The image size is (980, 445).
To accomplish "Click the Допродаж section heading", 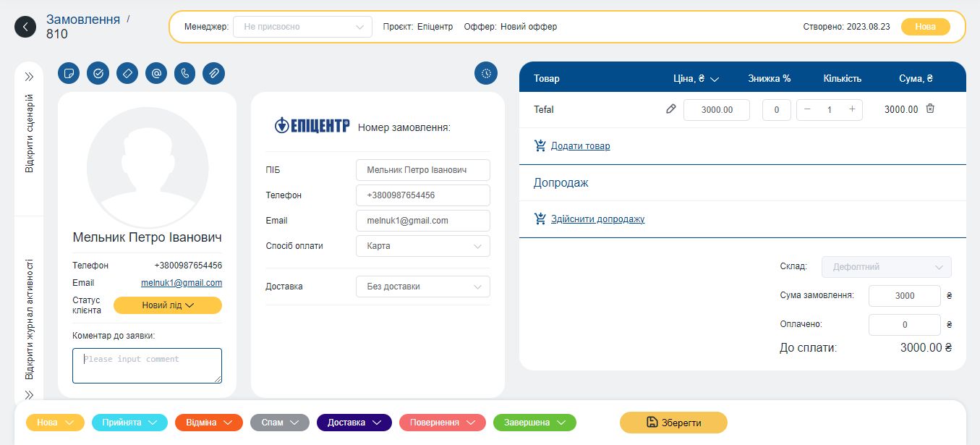I will [561, 182].
